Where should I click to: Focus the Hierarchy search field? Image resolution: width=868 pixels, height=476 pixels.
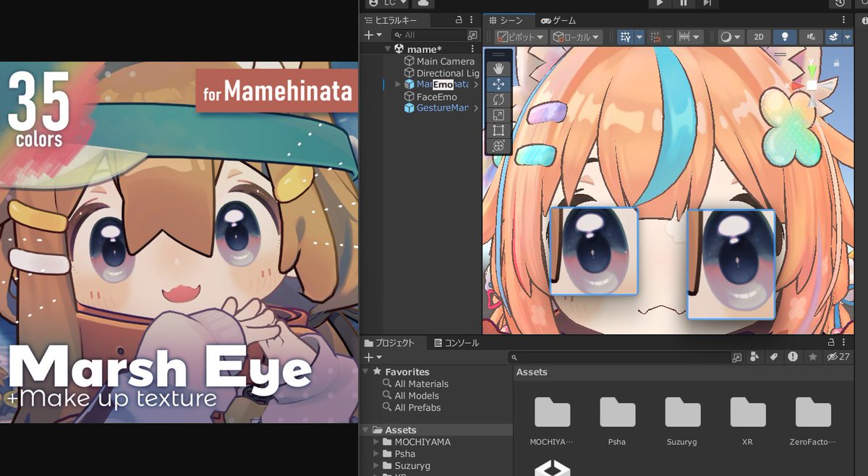(x=429, y=35)
